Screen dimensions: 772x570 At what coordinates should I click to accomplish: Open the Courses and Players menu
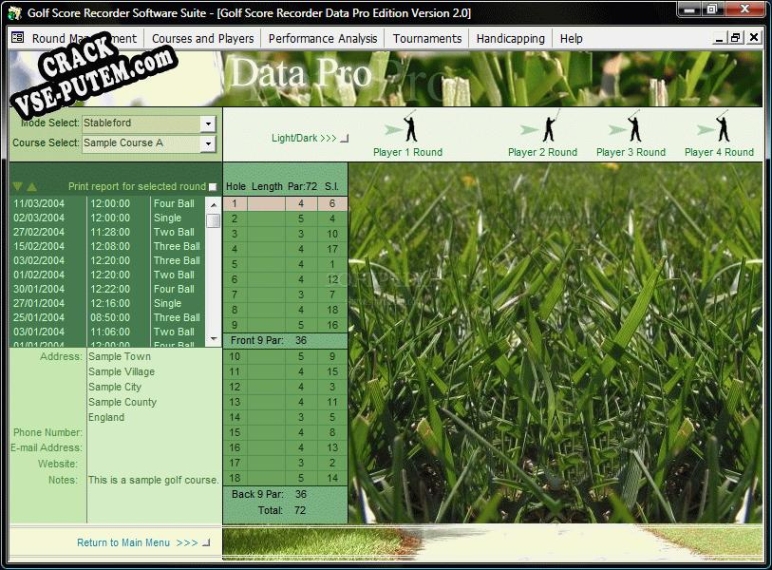pyautogui.click(x=203, y=38)
